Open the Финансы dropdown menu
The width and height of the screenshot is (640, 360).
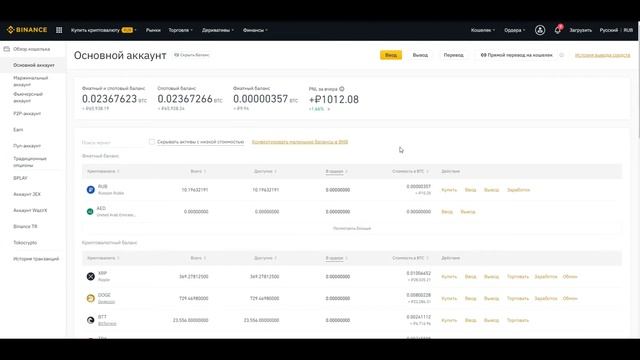coord(255,30)
